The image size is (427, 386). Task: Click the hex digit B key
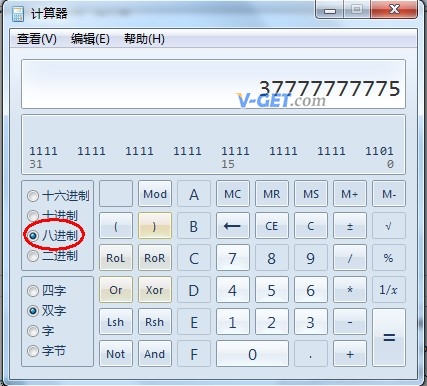[x=194, y=226]
